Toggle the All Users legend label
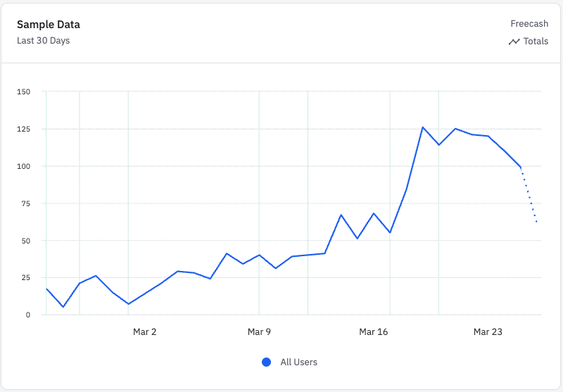The width and height of the screenshot is (563, 392). tap(298, 362)
